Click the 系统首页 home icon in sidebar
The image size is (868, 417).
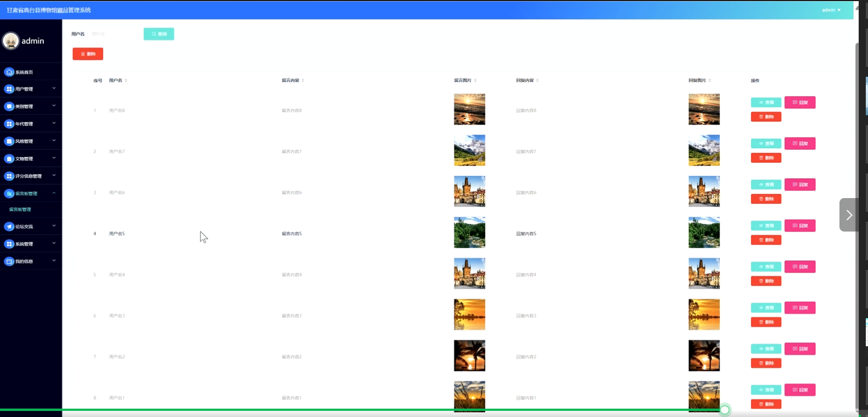(9, 72)
